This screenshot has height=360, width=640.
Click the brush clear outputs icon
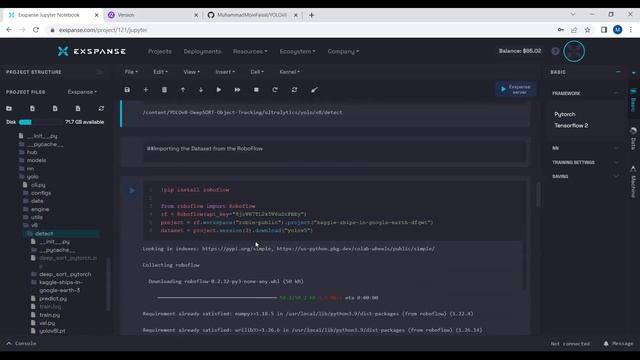pyautogui.click(x=314, y=90)
